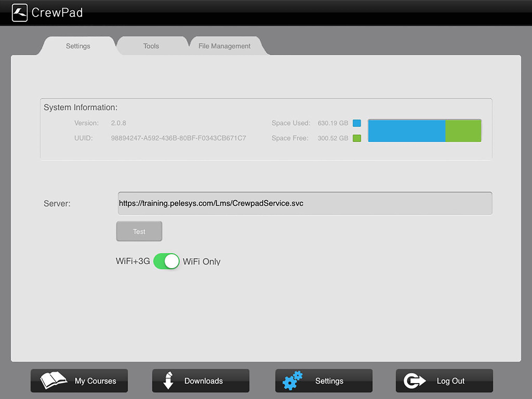Screen dimensions: 532x399
Task: Click the blue gears Settings icon
Action: pos(292,380)
